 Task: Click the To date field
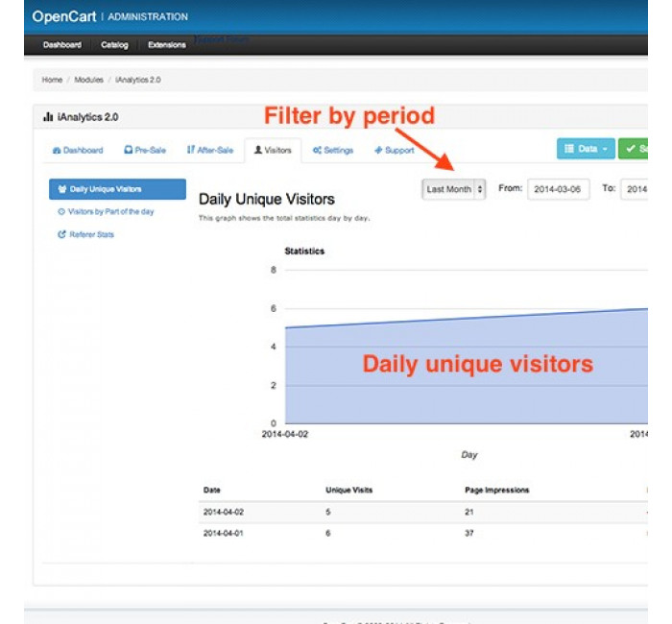pyautogui.click(x=635, y=189)
